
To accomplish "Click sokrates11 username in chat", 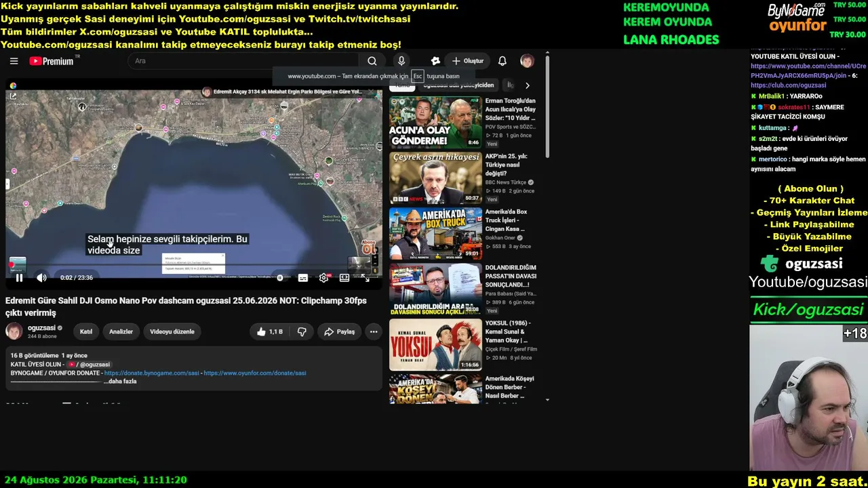I will 793,107.
